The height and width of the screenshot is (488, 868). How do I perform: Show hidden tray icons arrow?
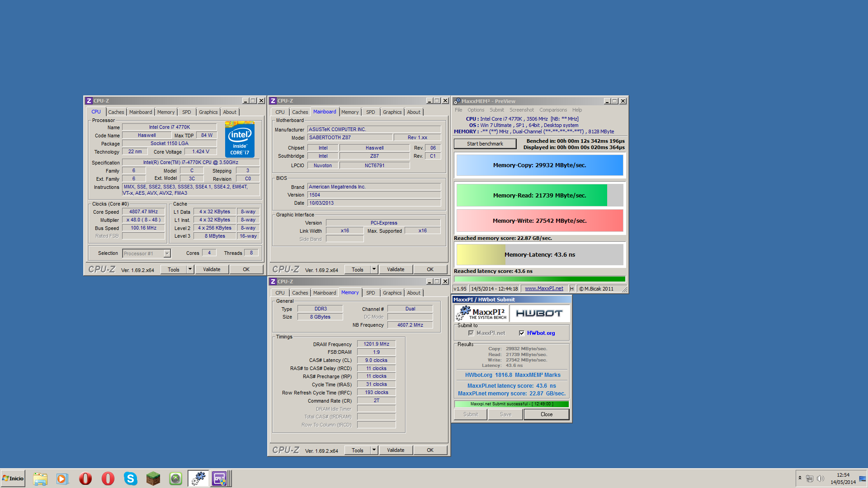click(800, 478)
